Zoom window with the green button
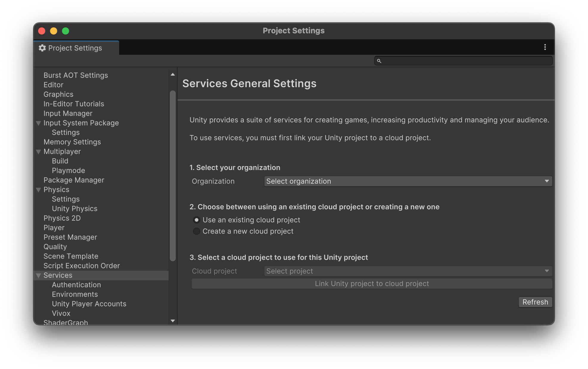The height and width of the screenshot is (369, 588). pyautogui.click(x=66, y=31)
